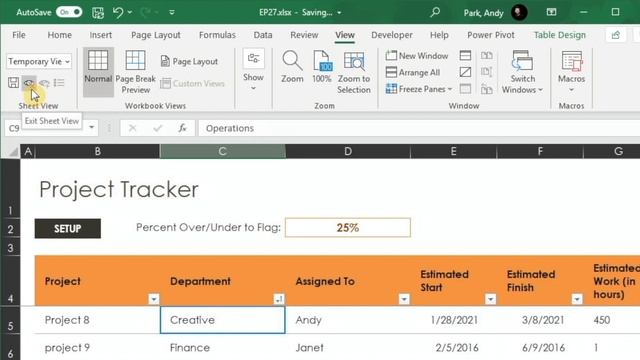This screenshot has height=360, width=640.
Task: Open the Zoom dialog magnifier
Action: (x=292, y=67)
